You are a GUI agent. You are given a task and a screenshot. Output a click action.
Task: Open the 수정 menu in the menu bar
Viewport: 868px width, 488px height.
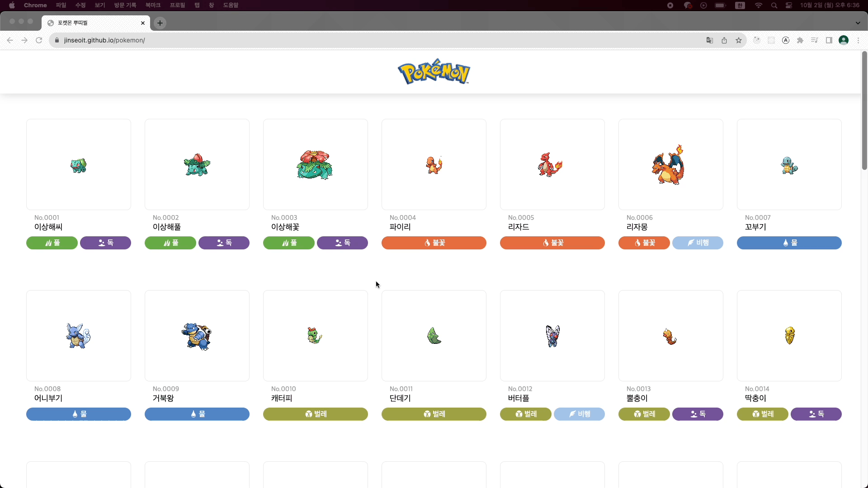80,5
